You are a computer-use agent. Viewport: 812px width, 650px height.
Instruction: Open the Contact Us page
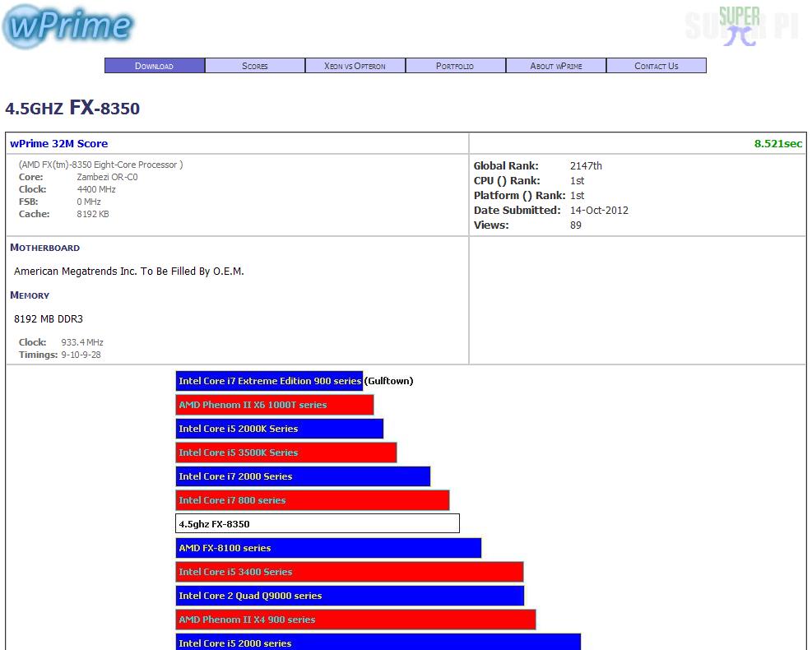click(x=657, y=66)
